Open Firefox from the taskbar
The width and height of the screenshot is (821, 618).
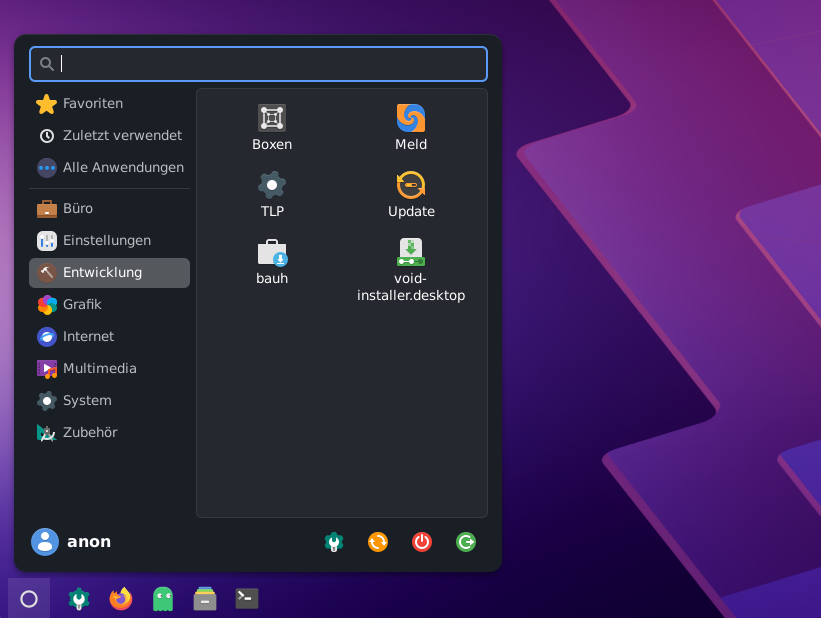tap(121, 598)
